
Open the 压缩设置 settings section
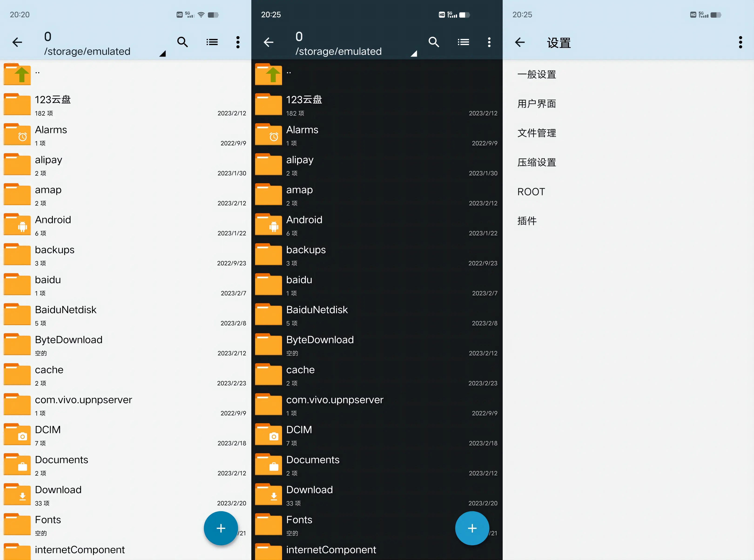536,162
